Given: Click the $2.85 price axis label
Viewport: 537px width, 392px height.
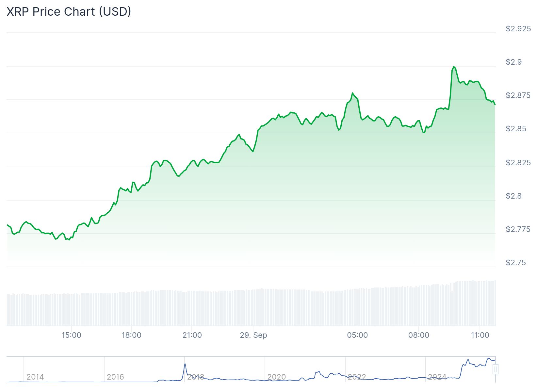Looking at the screenshot, I should pos(516,129).
